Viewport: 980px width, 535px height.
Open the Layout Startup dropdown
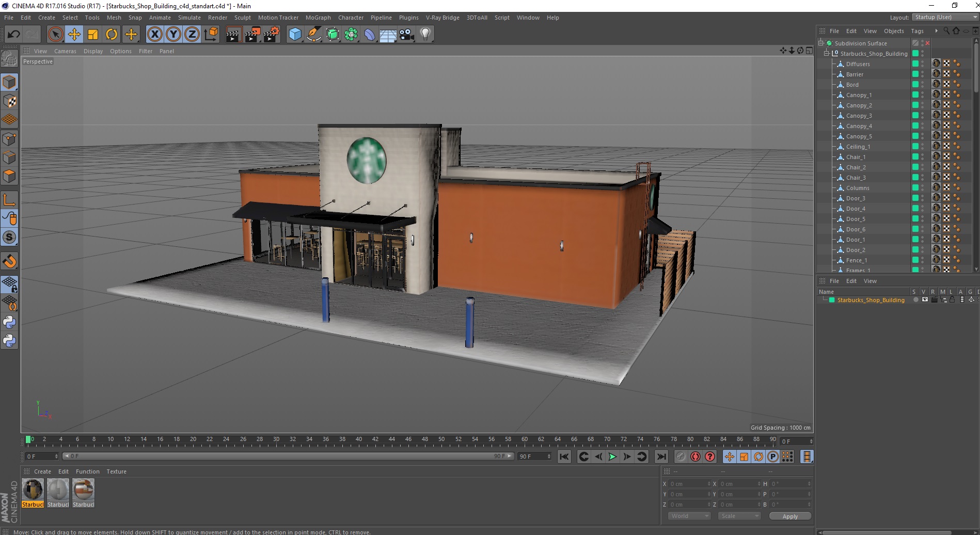click(945, 17)
